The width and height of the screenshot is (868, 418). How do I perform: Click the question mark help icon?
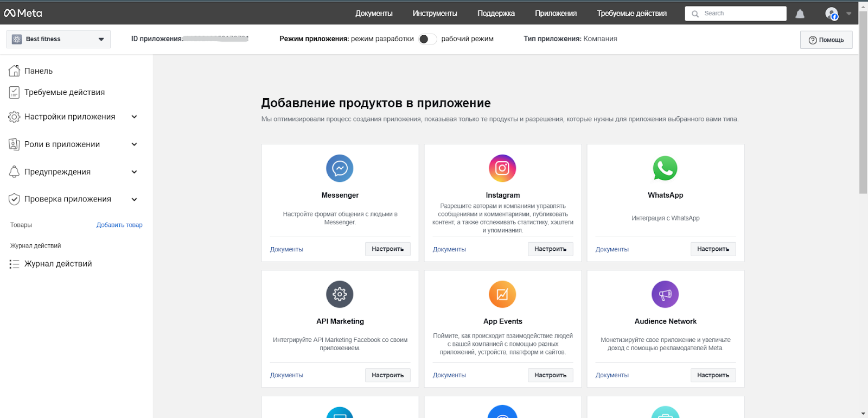coord(813,40)
